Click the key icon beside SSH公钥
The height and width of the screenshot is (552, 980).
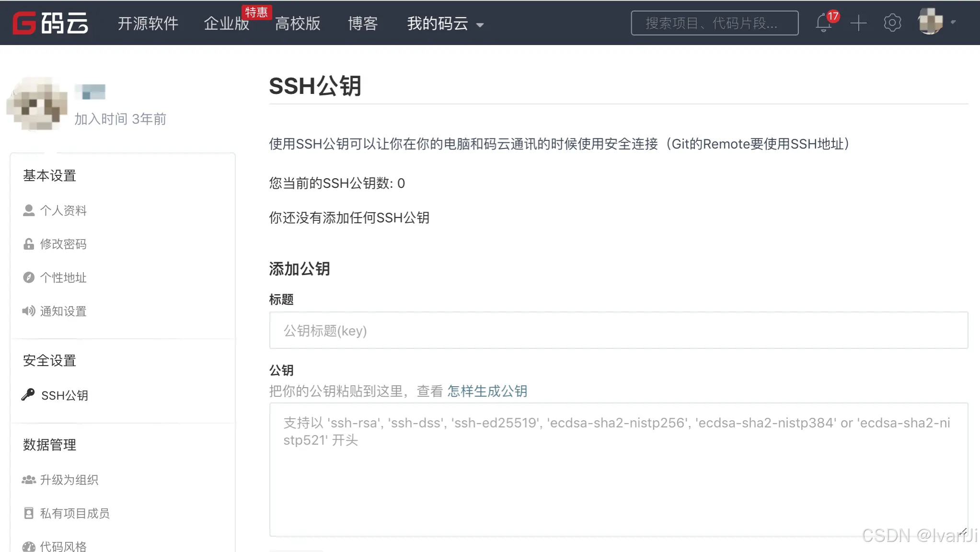[x=28, y=394]
